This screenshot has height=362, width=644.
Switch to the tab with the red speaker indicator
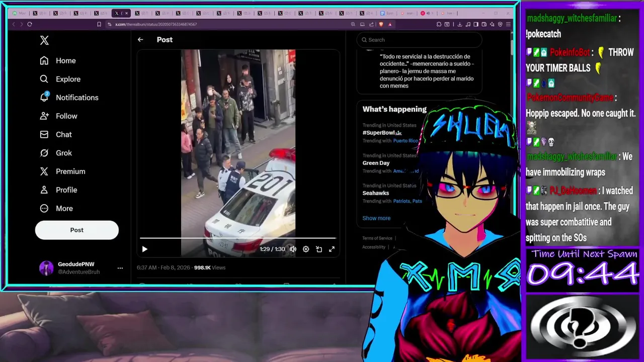tap(427, 13)
